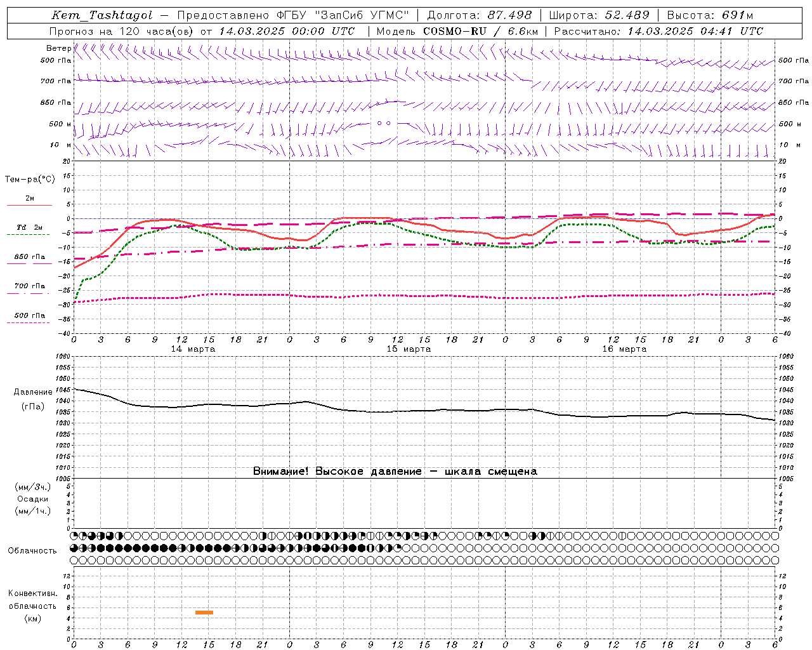The height and width of the screenshot is (650, 812).
Task: Click the Td 2м dew point legend label
Action: (30, 227)
